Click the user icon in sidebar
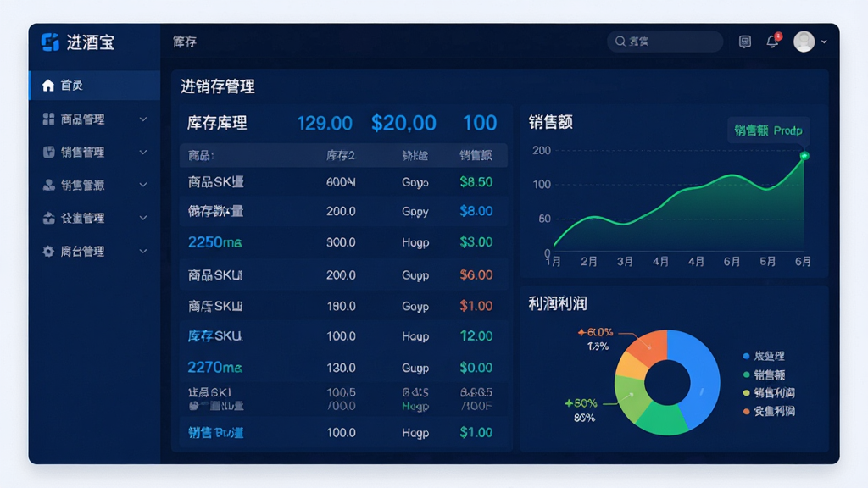This screenshot has width=868, height=488. (48, 185)
